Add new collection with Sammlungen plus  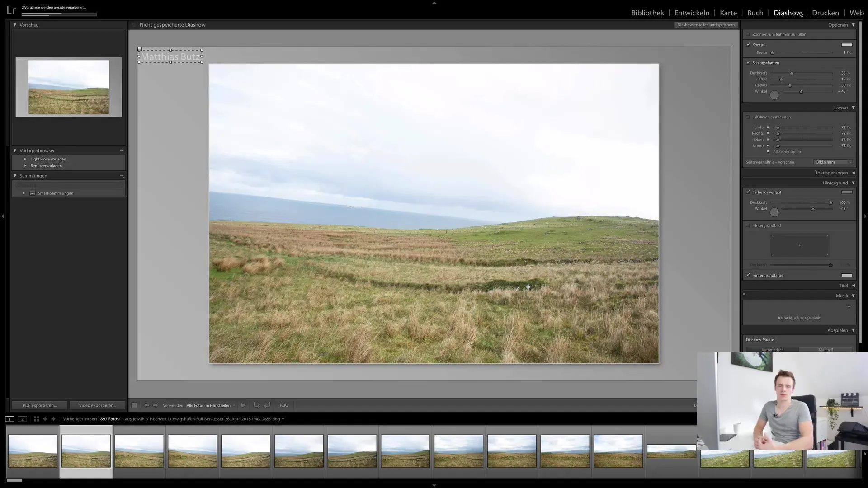(x=122, y=176)
